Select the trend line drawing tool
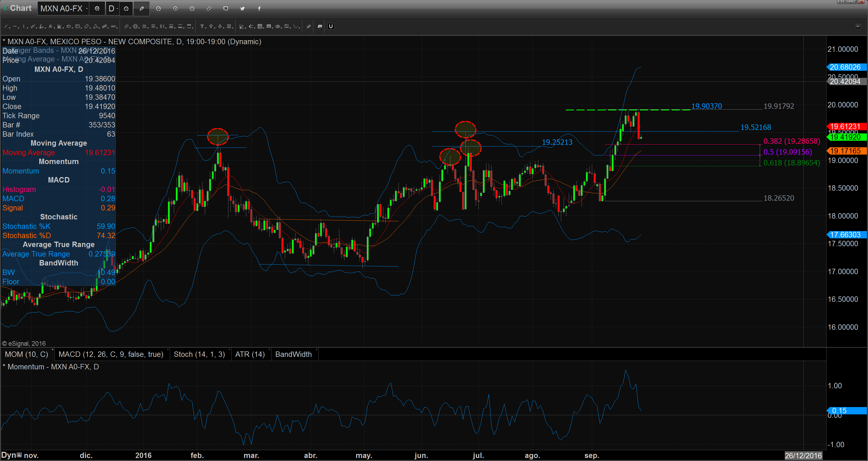 pos(6,26)
